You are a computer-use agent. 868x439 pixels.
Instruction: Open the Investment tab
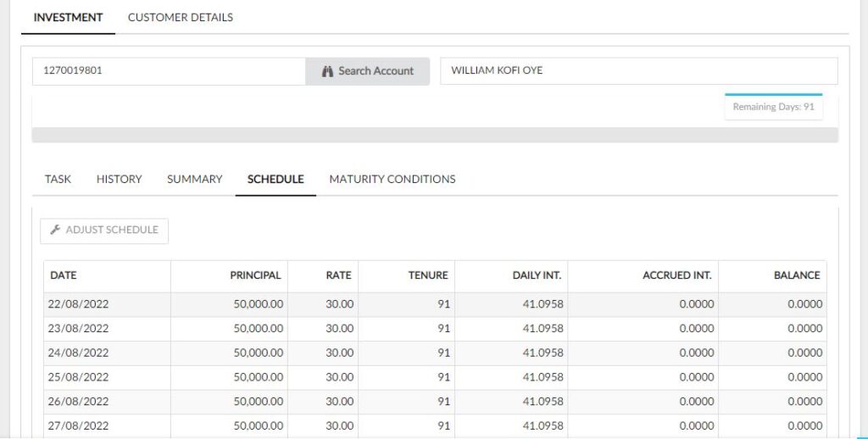pyautogui.click(x=68, y=17)
